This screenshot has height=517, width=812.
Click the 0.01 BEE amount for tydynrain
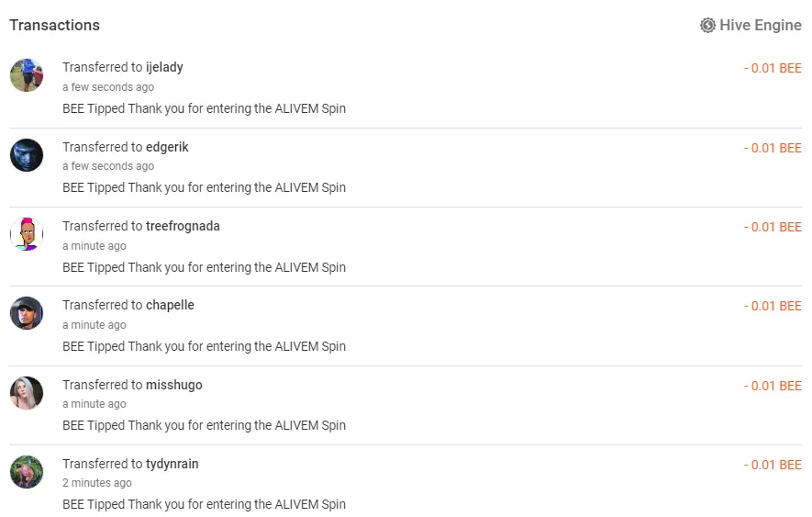coord(773,465)
